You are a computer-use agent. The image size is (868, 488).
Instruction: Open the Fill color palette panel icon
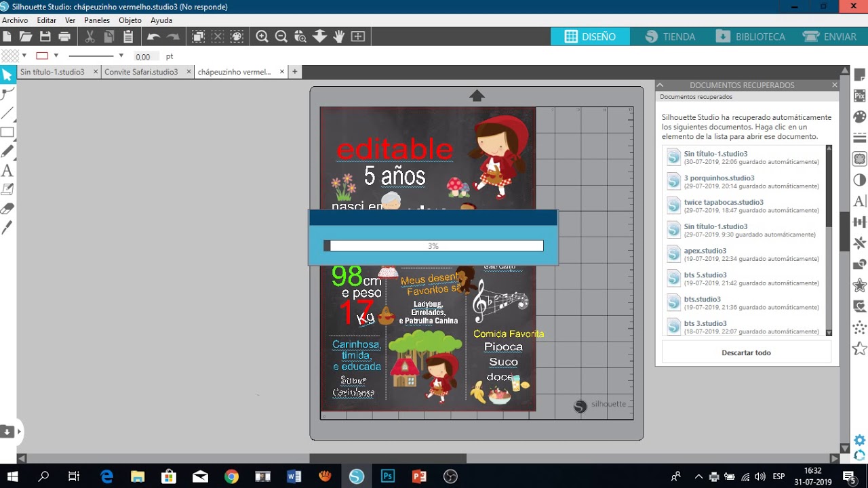[859, 117]
